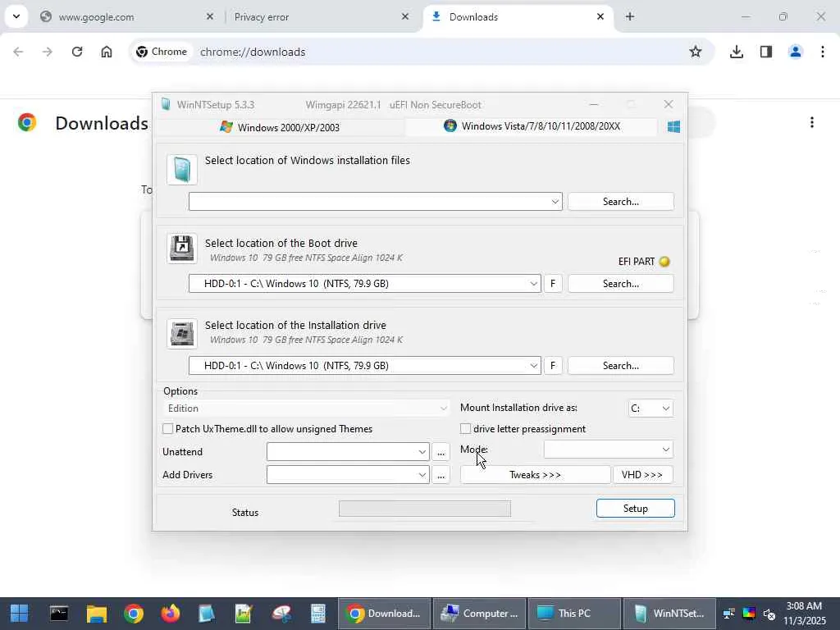The width and height of the screenshot is (840, 630).
Task: Open Chrome downloads toolbar icon
Action: (x=737, y=52)
